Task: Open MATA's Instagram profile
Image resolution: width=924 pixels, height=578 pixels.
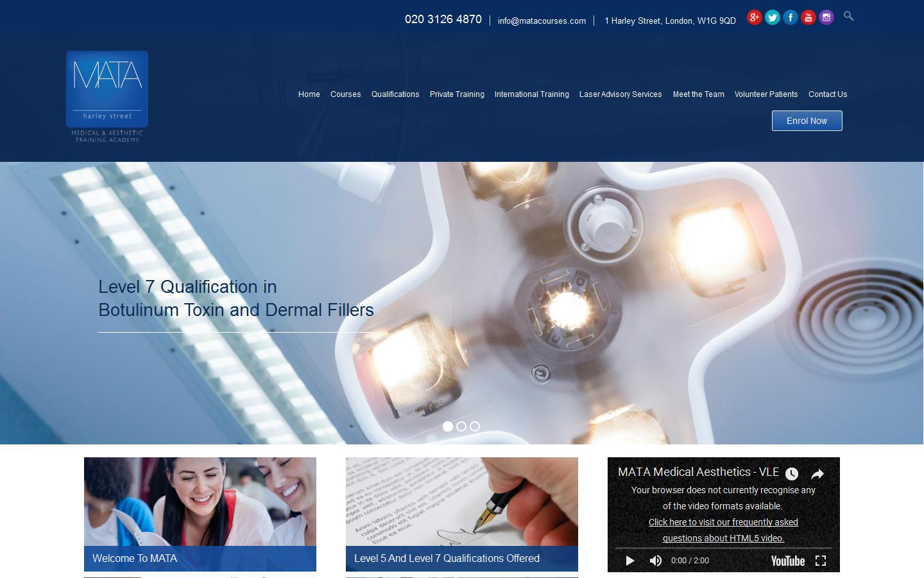Action: point(826,17)
